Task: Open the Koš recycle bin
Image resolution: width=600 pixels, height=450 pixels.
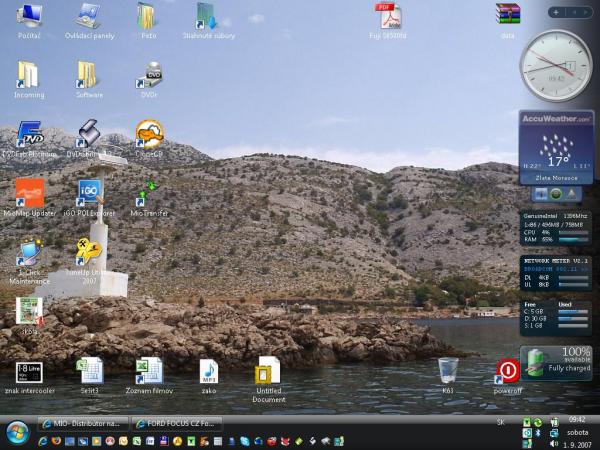Action: [448, 371]
